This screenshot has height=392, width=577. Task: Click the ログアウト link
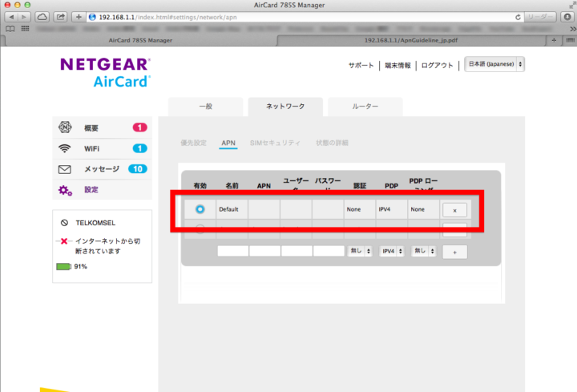click(437, 65)
